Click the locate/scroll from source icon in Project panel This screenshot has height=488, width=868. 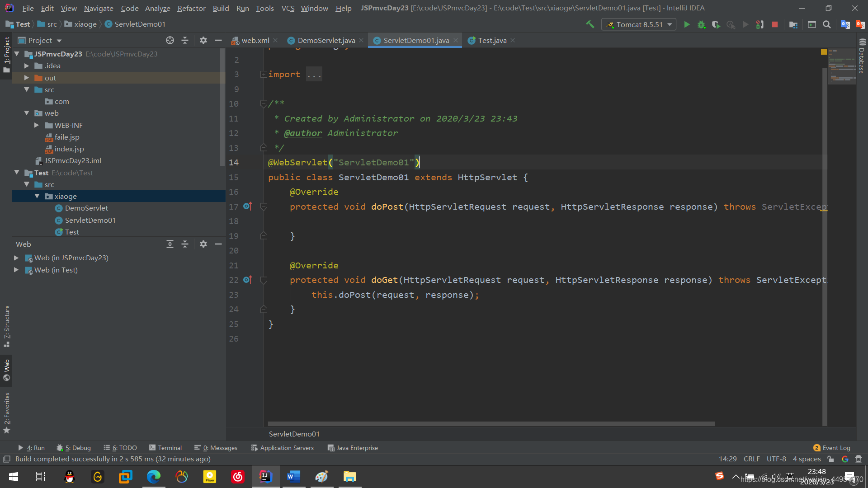(x=170, y=40)
